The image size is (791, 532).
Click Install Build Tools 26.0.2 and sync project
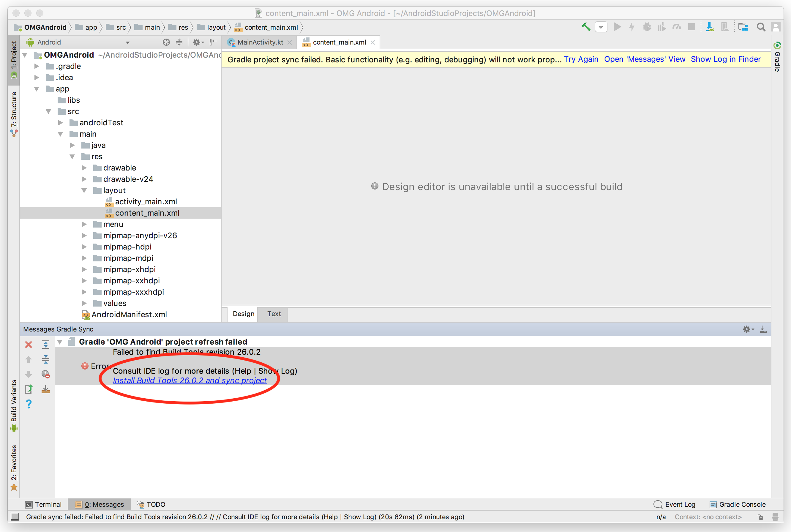(190, 380)
